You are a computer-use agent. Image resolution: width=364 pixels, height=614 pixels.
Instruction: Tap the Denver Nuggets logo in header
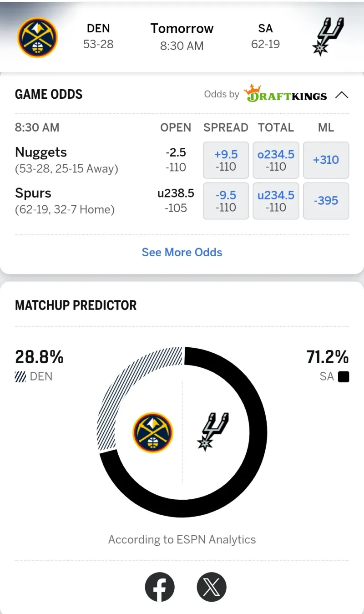pos(37,37)
